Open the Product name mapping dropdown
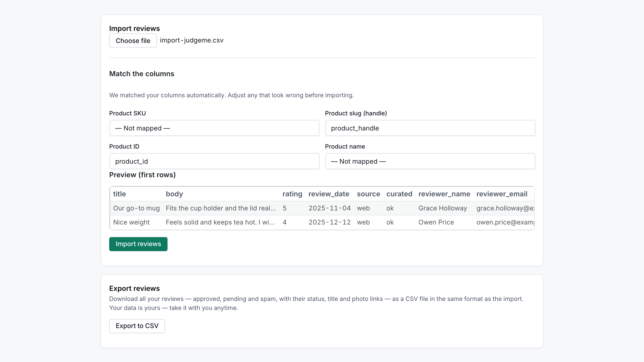644x362 pixels. coord(430,161)
